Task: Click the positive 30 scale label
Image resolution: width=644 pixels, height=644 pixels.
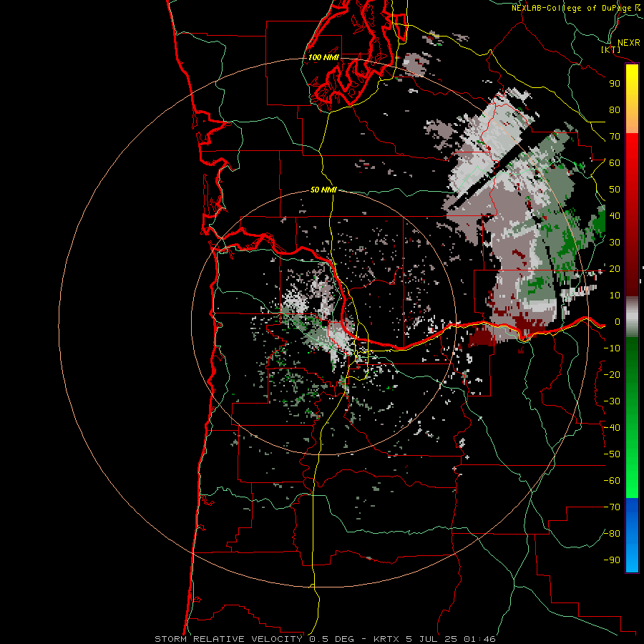Action: coord(615,243)
